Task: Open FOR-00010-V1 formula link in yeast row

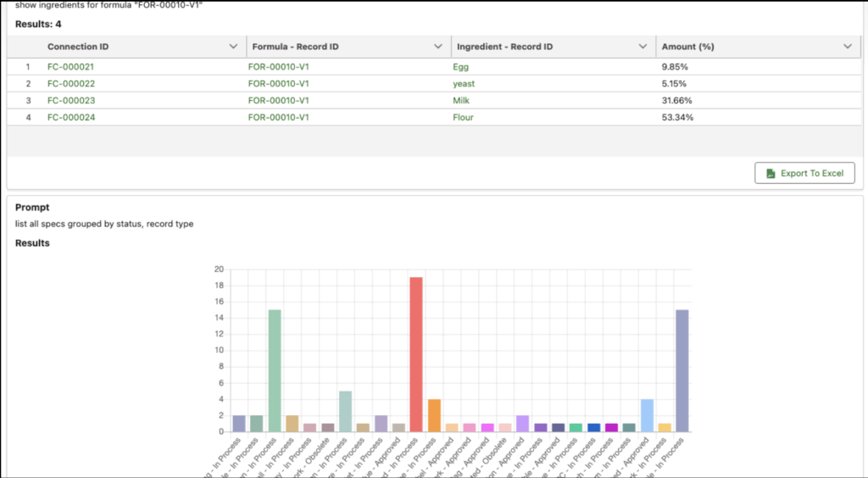Action: [278, 84]
